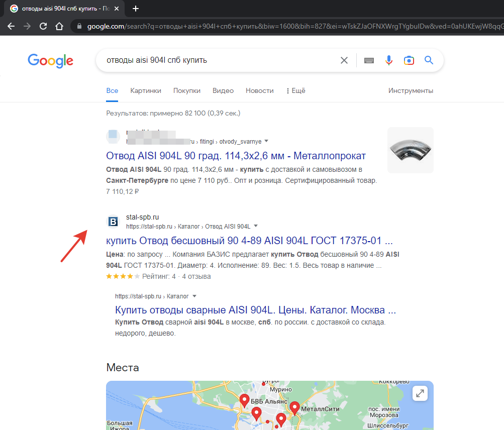The height and width of the screenshot is (430, 504).
Task: Go to browser home page
Action: pyautogui.click(x=59, y=26)
